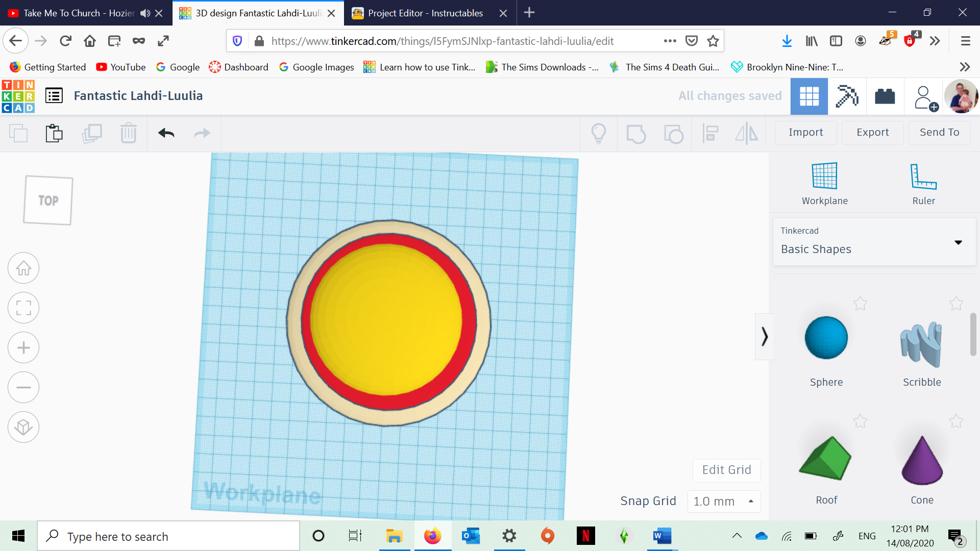
Task: Switch to 3D design grid view
Action: tap(809, 96)
